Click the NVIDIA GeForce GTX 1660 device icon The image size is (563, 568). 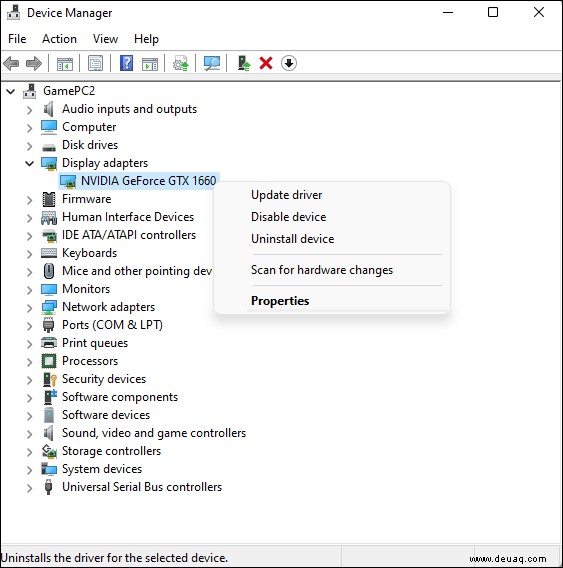point(68,181)
